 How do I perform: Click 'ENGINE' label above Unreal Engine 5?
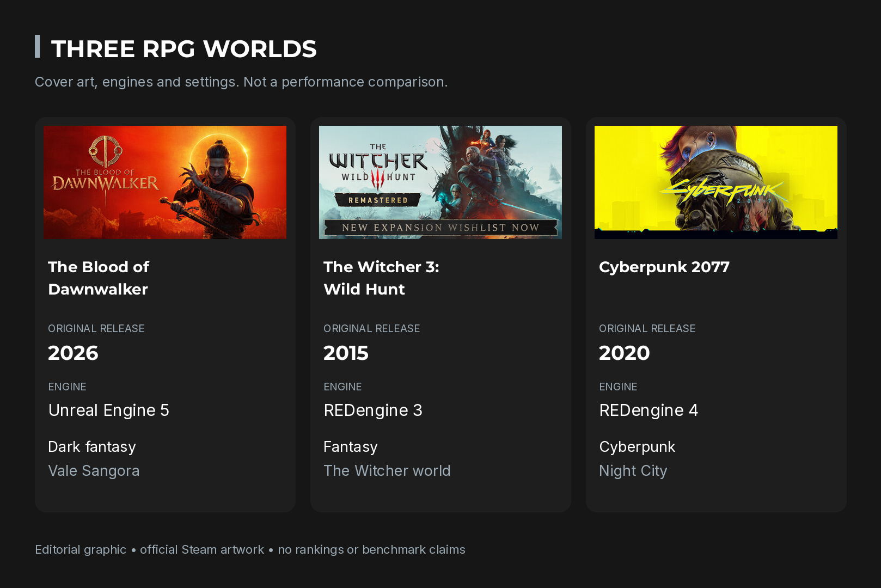tap(67, 387)
